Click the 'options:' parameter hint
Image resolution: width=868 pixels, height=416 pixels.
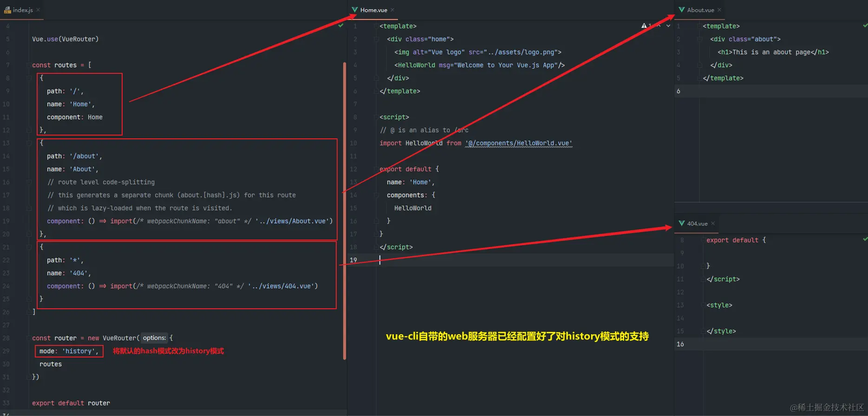click(x=154, y=338)
